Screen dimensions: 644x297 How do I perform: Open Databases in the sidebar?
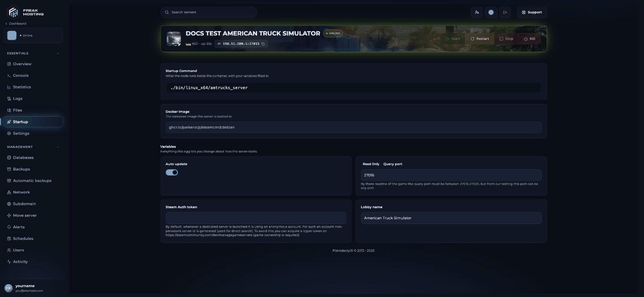click(33, 158)
